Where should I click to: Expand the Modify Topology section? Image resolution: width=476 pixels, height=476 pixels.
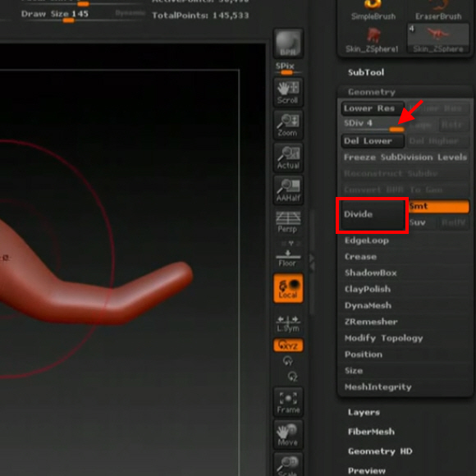tap(384, 338)
